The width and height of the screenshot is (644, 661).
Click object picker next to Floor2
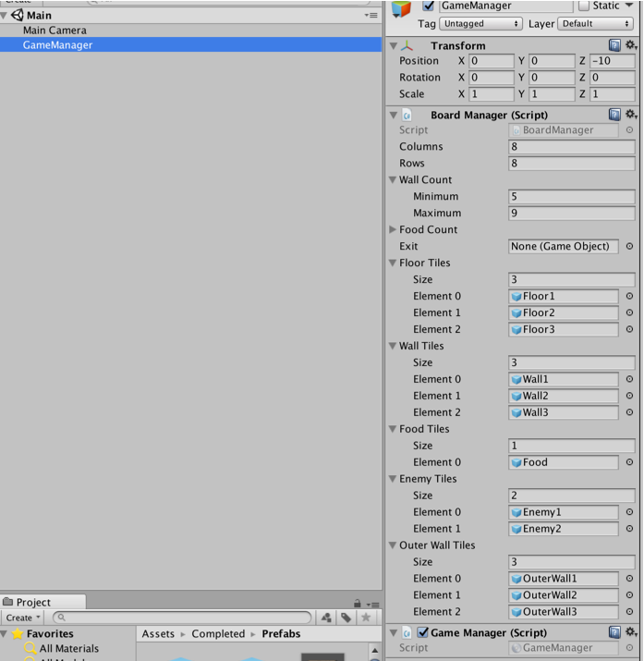[629, 312]
